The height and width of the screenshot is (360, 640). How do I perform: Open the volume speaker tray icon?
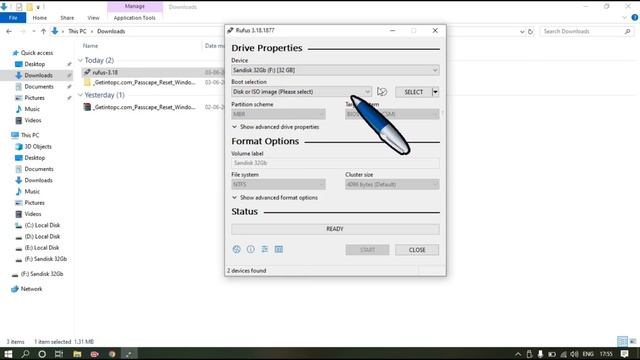pyautogui.click(x=574, y=354)
